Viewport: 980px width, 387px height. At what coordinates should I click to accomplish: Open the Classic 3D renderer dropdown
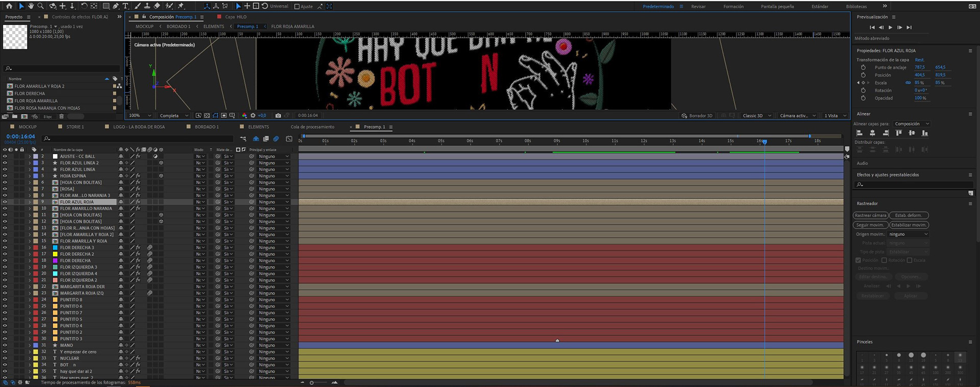(756, 115)
